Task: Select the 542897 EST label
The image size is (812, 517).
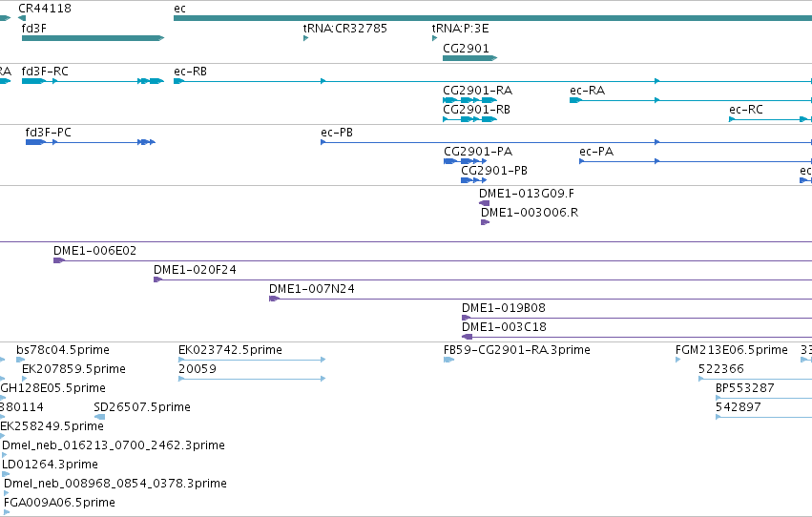Action: click(x=738, y=407)
